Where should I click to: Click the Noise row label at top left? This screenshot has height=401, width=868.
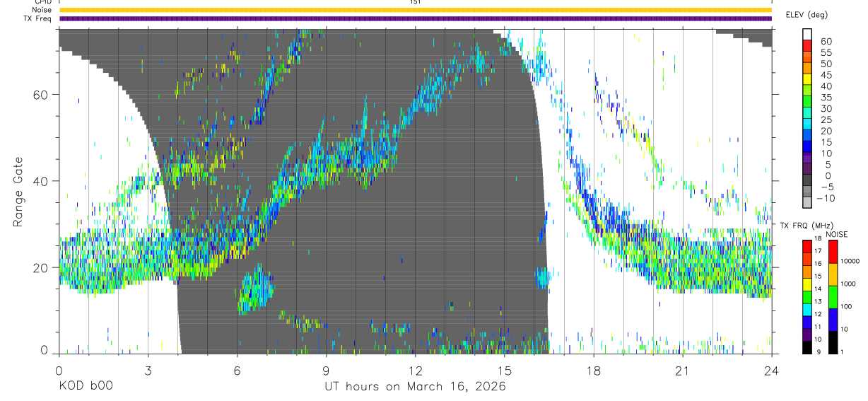coord(42,10)
